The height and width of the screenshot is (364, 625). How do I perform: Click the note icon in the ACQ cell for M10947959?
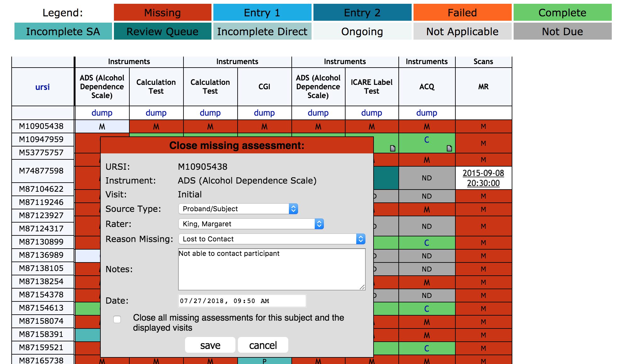point(449,148)
